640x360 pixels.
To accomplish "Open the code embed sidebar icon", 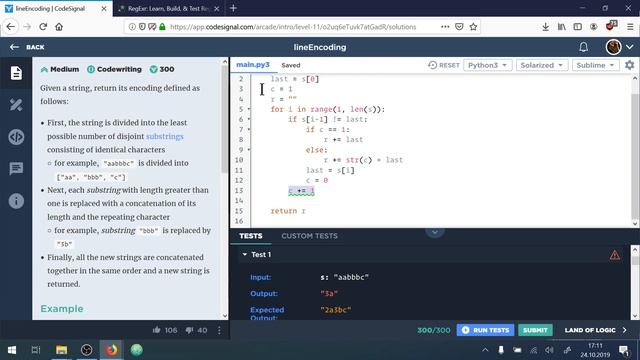I will 16,137.
